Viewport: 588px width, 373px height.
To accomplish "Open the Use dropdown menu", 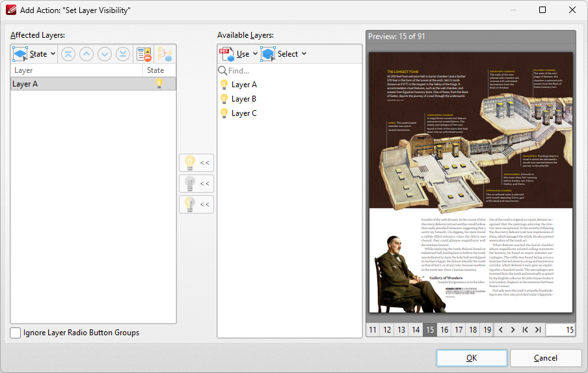I will tap(239, 54).
